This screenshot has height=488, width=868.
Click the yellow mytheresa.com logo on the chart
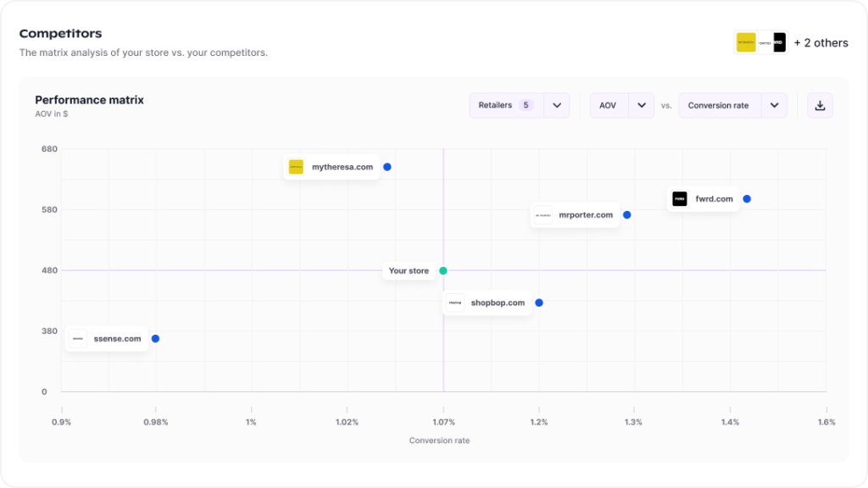(295, 167)
